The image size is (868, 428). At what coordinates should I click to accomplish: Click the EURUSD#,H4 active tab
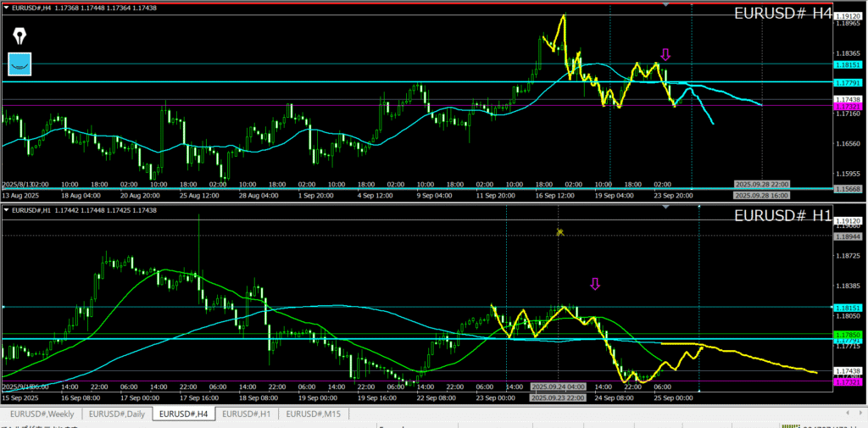[x=183, y=414]
